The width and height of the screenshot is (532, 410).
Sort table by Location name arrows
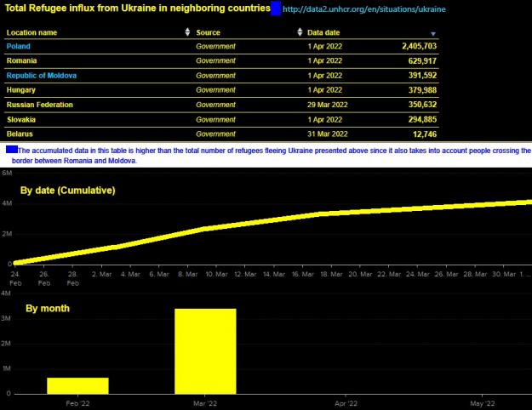tap(187, 32)
